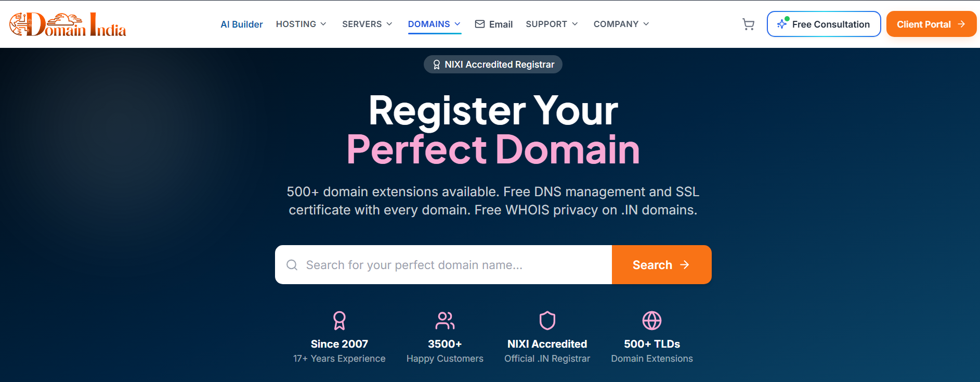
Task: Click the orange Search button
Action: click(x=662, y=264)
